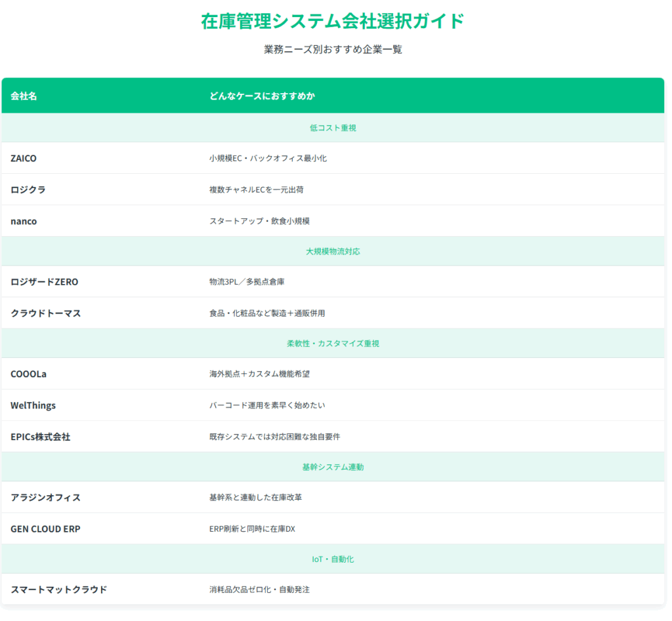
Task: Click the どんなケースにおすすめか column header
Action: pyautogui.click(x=262, y=96)
